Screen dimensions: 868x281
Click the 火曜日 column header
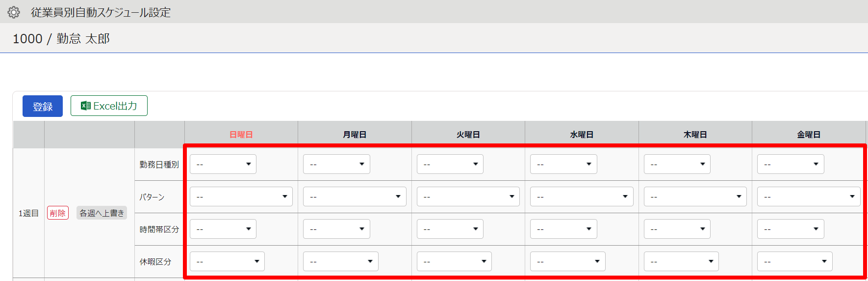pyautogui.click(x=468, y=135)
